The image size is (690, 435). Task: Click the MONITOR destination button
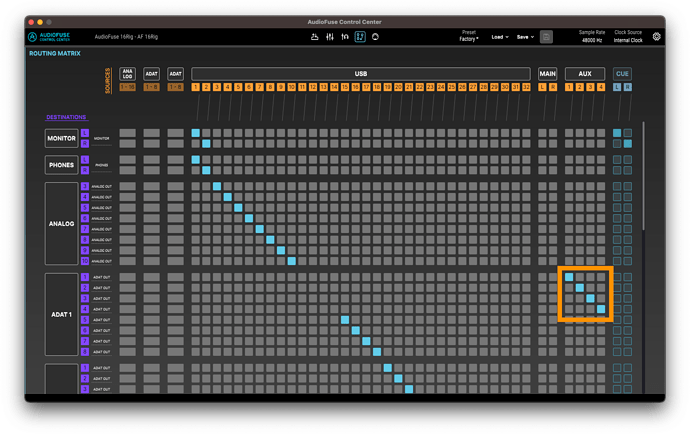click(x=62, y=138)
